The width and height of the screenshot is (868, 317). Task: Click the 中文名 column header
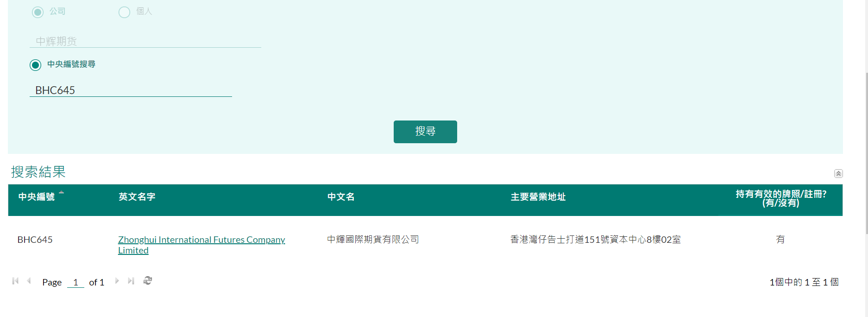pyautogui.click(x=341, y=197)
